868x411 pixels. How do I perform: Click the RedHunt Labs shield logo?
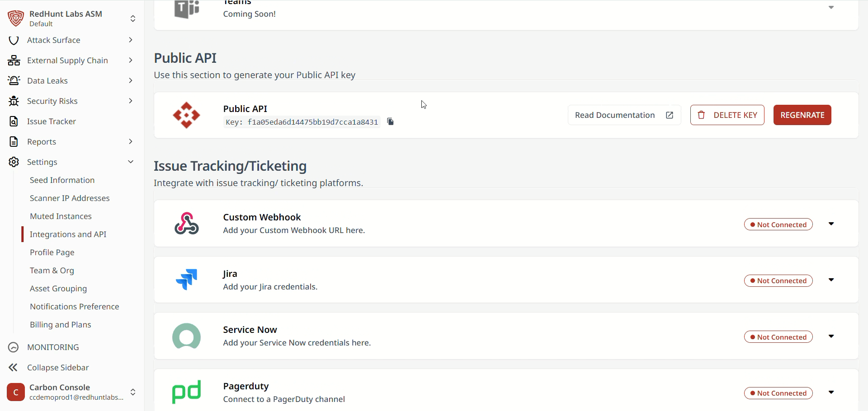pyautogui.click(x=16, y=18)
